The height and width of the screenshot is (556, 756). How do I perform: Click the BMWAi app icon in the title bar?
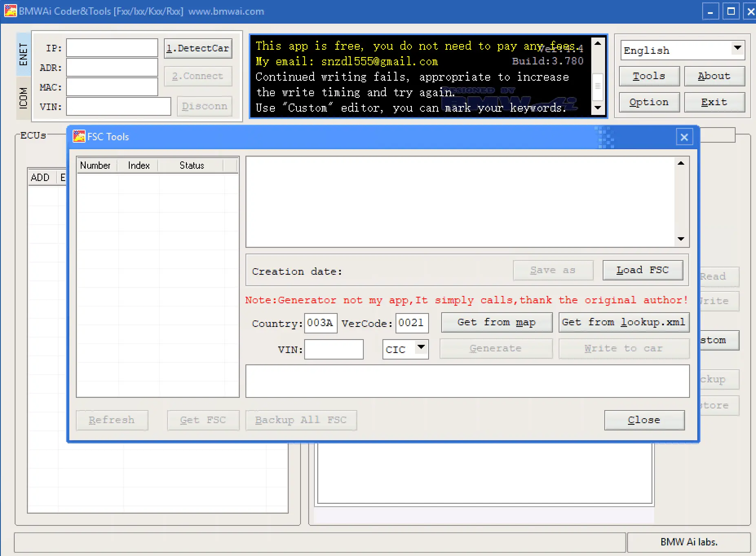(10, 11)
